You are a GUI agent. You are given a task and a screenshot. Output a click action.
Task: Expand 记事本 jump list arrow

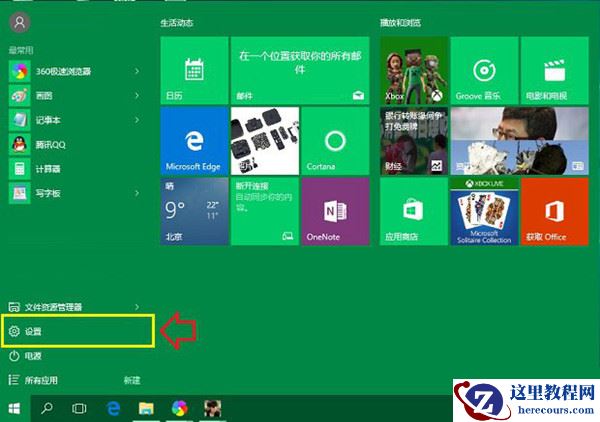click(137, 120)
